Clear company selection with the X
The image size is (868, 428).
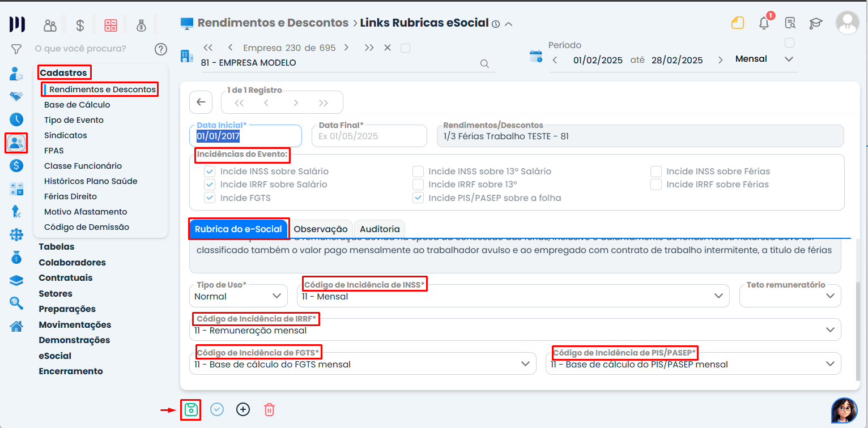[388, 48]
